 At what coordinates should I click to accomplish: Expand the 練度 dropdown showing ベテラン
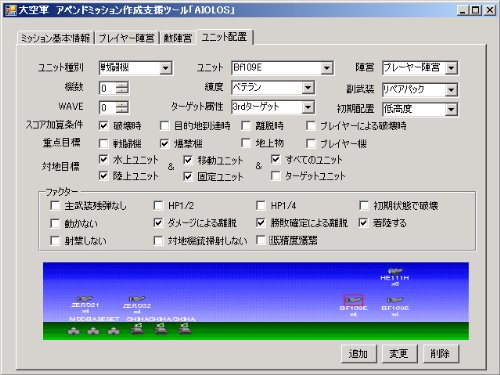[x=308, y=88]
